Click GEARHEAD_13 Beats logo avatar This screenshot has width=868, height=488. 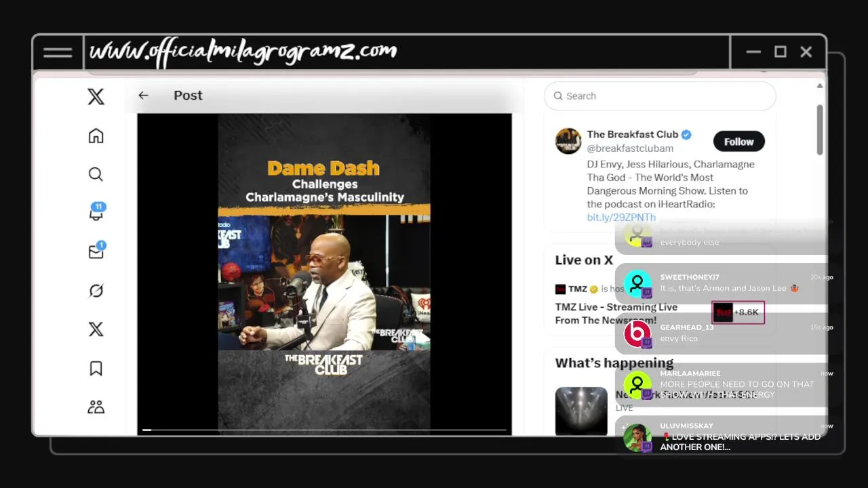(637, 334)
